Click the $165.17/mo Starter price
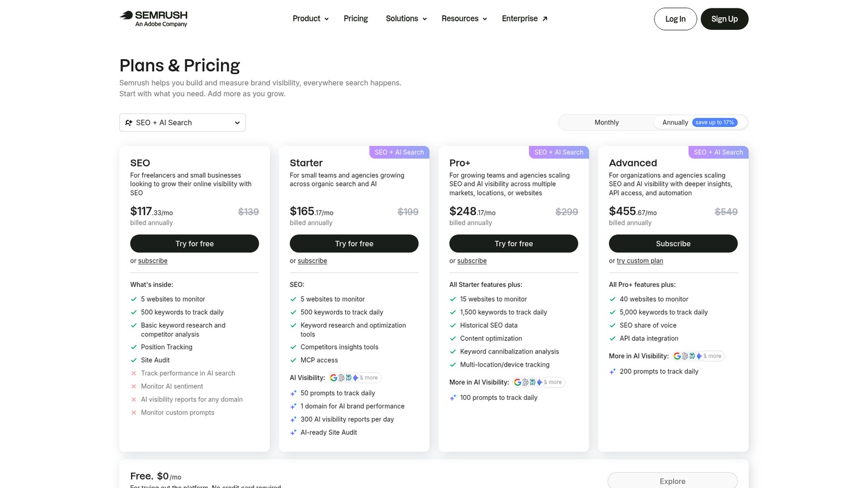This screenshot has height=488, width=868. pos(311,212)
